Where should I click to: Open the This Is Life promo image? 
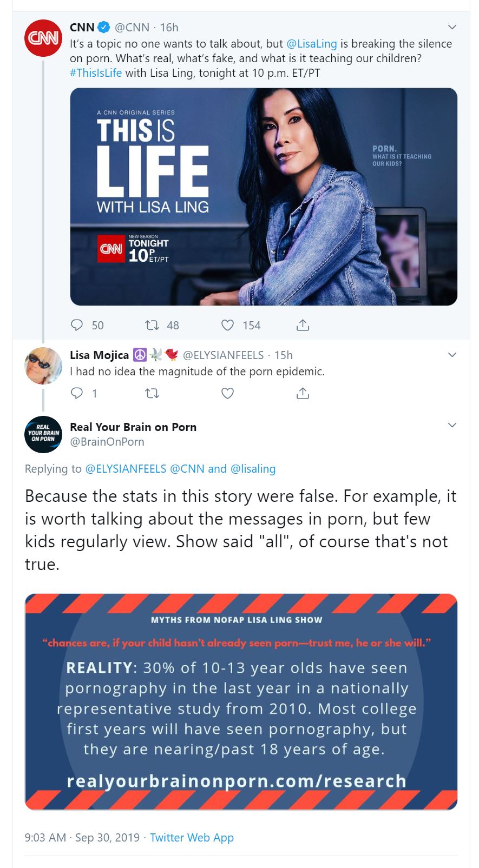(x=264, y=197)
